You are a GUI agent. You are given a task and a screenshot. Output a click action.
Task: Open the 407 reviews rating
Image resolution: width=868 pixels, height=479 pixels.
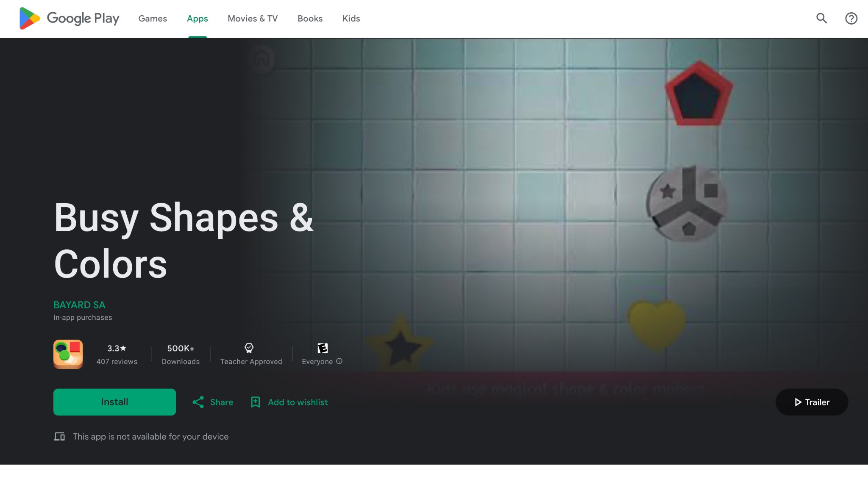click(x=117, y=361)
